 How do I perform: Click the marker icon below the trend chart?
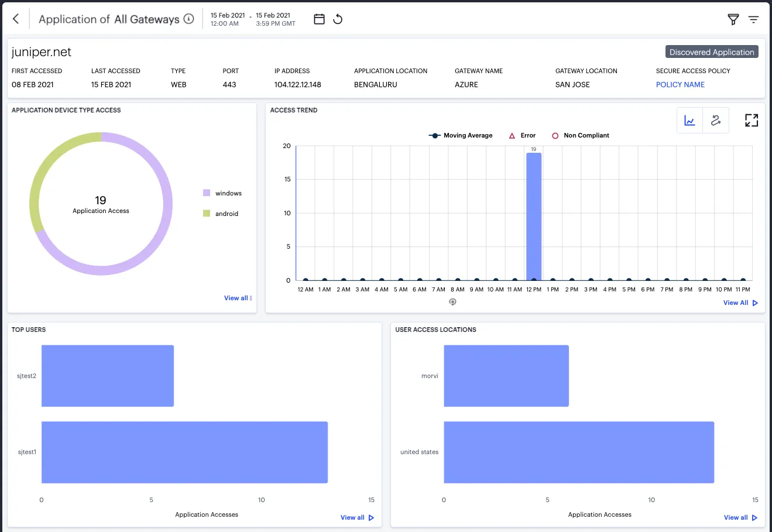[452, 302]
